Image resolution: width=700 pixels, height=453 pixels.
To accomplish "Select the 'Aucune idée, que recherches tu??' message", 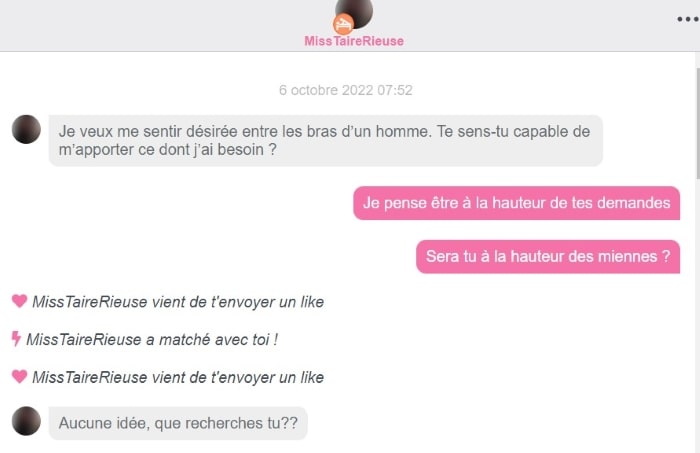I will (178, 423).
